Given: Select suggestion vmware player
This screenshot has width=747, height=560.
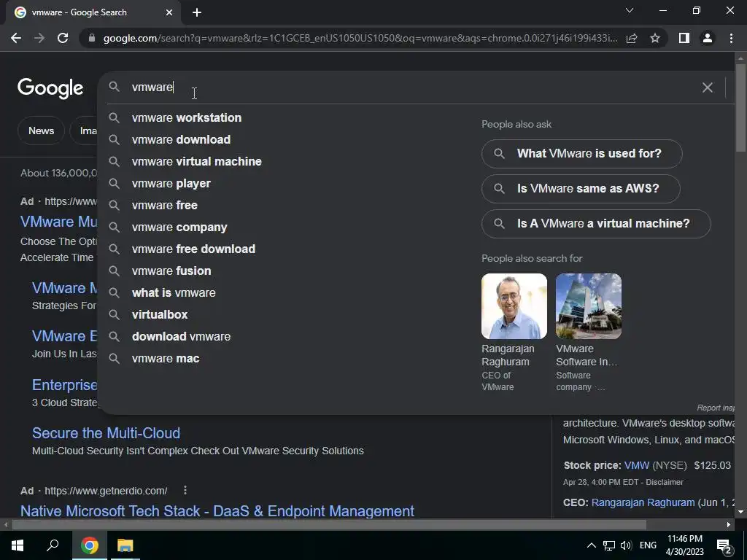Looking at the screenshot, I should click(x=171, y=183).
